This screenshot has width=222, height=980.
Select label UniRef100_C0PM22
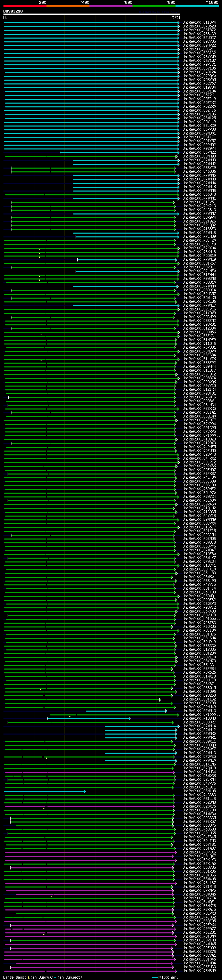[x=199, y=153]
